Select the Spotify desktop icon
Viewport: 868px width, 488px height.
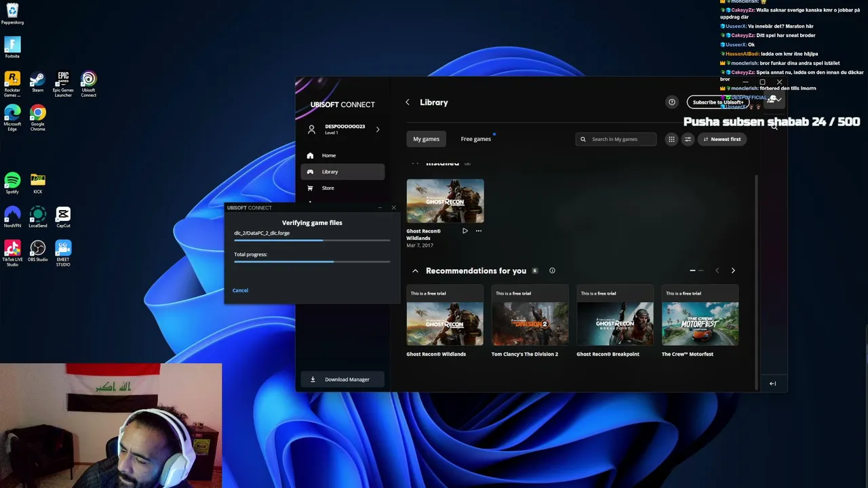(x=12, y=183)
